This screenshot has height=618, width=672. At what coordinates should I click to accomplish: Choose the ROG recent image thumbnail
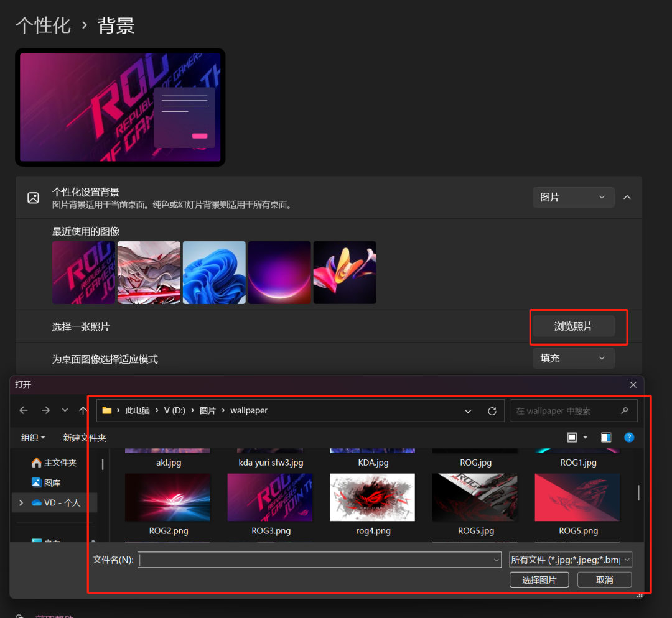(x=83, y=272)
